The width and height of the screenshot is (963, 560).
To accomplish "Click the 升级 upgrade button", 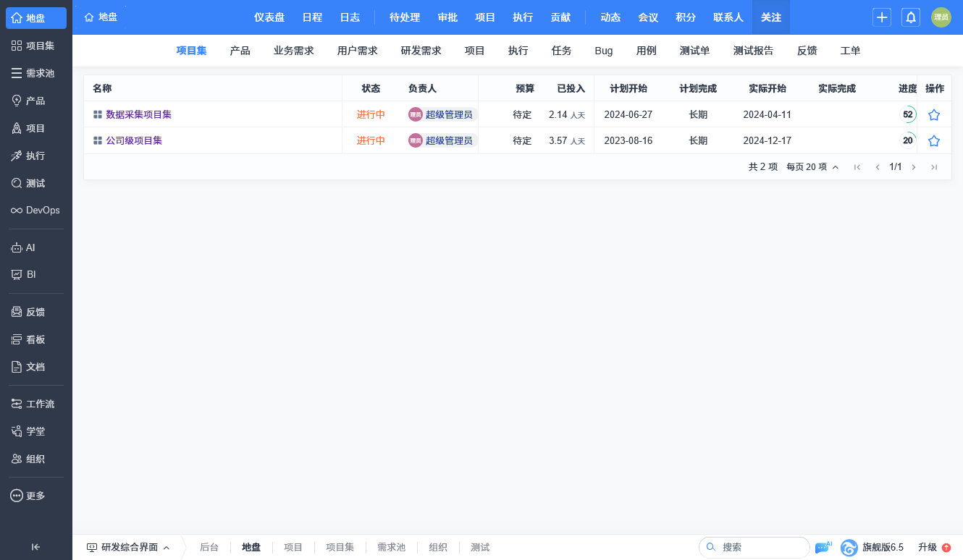I will 934,547.
